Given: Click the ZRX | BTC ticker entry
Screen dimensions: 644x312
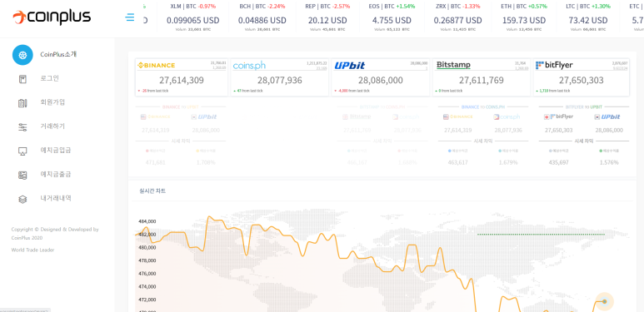Looking at the screenshot, I should pos(458,17).
